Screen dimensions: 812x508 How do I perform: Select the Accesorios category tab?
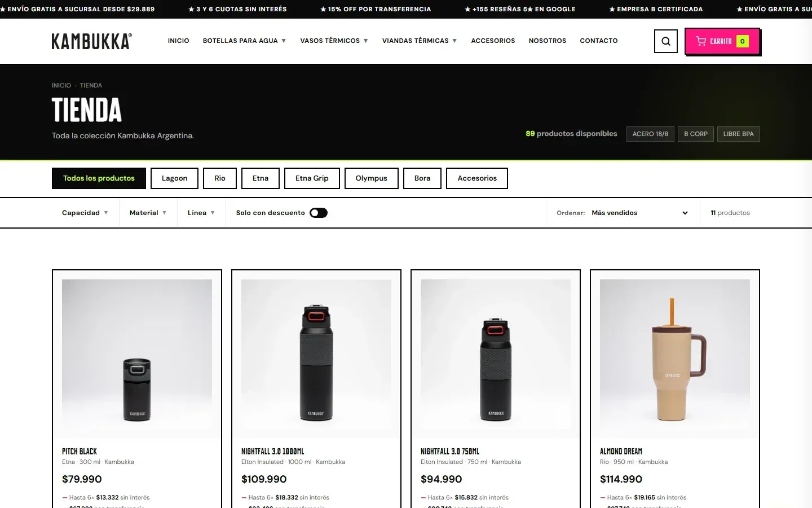point(477,178)
